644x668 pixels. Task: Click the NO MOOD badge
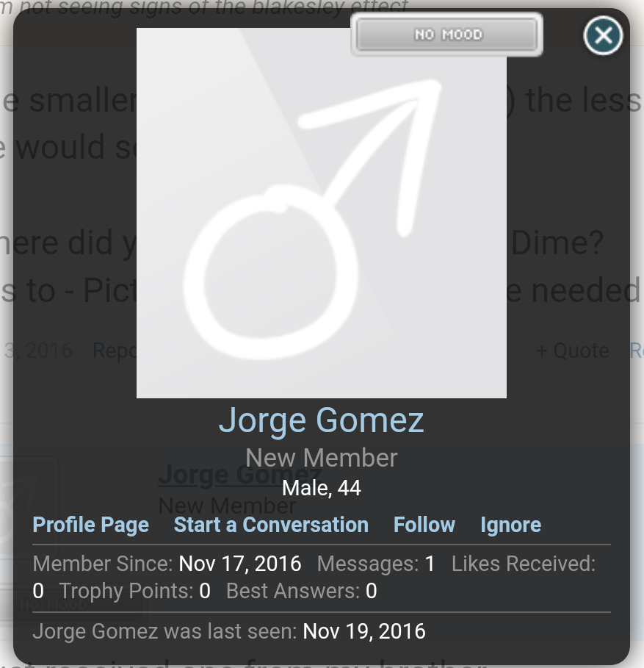[447, 35]
